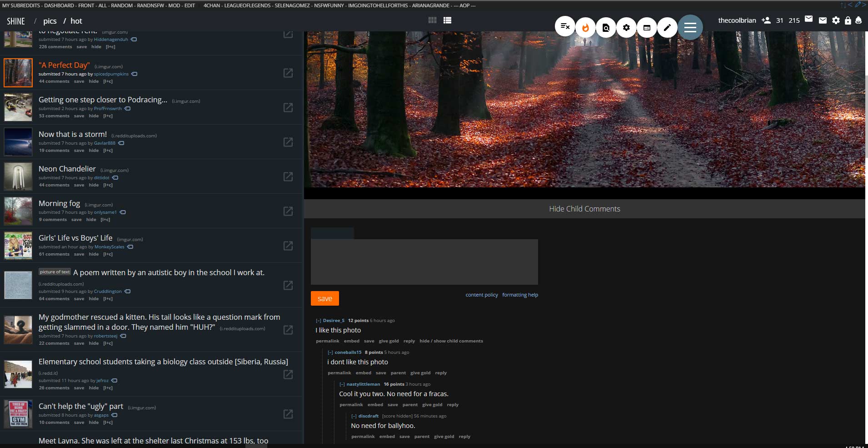Open external icon for Morning fog post
Screen dimensions: 868x448
click(x=288, y=211)
